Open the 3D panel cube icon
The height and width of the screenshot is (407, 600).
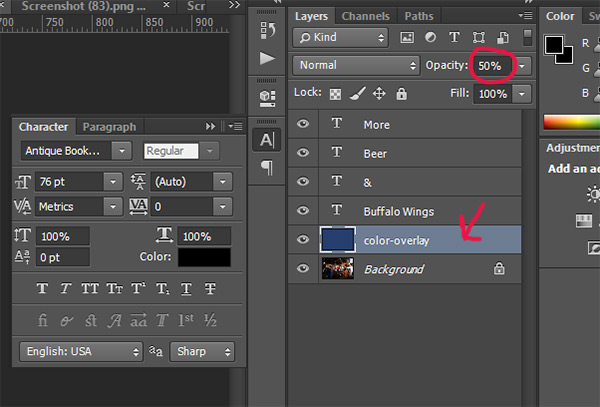[x=267, y=98]
